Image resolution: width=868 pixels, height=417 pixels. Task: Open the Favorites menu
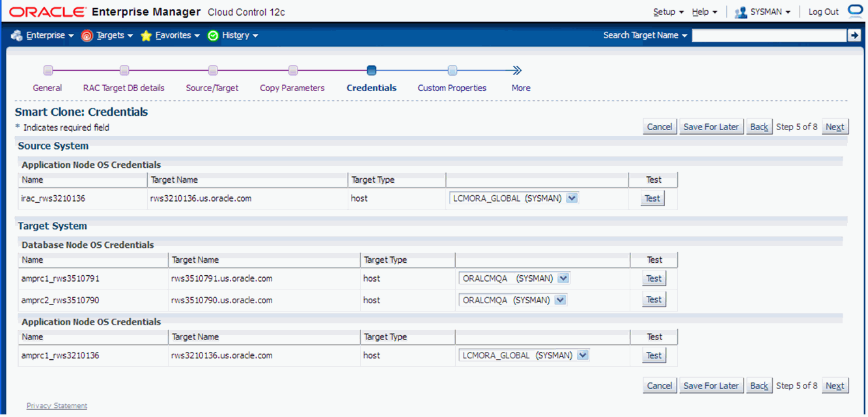[x=176, y=36]
